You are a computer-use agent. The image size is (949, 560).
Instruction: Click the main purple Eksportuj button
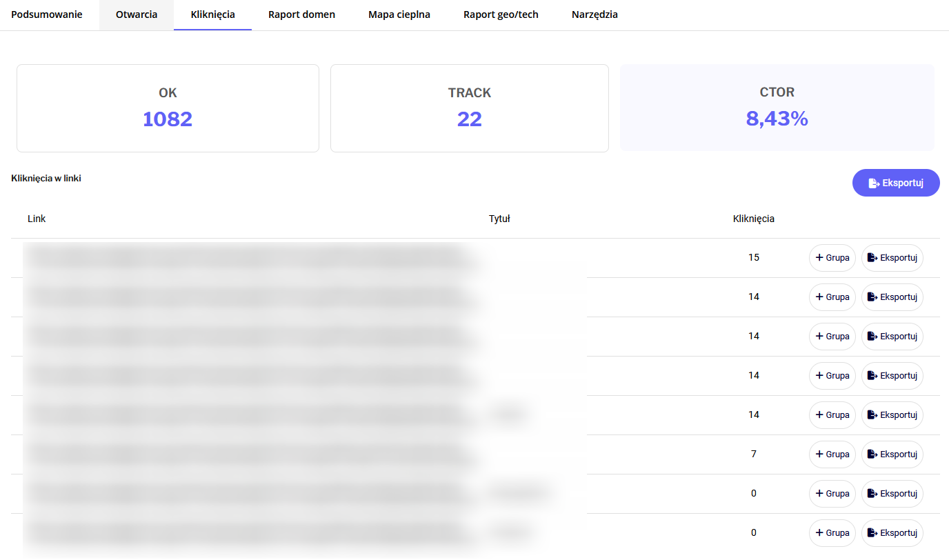point(896,183)
